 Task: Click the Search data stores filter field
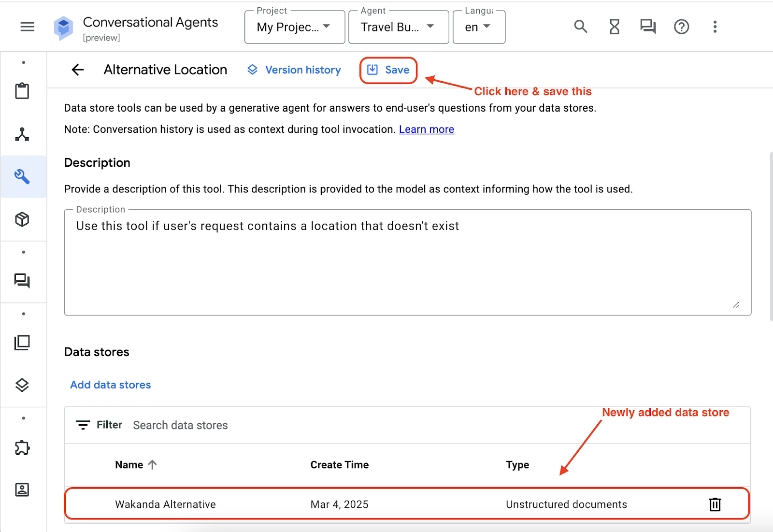click(181, 425)
